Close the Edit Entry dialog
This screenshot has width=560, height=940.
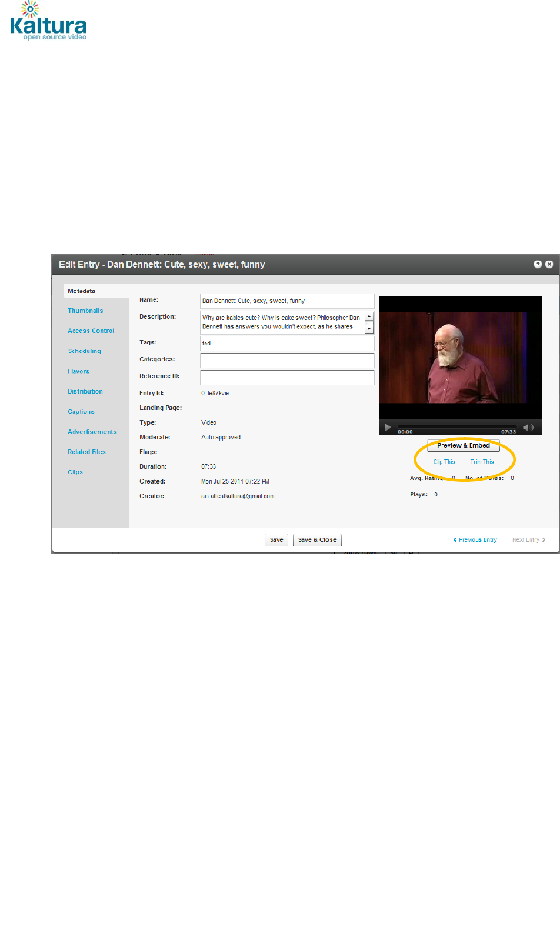(549, 265)
